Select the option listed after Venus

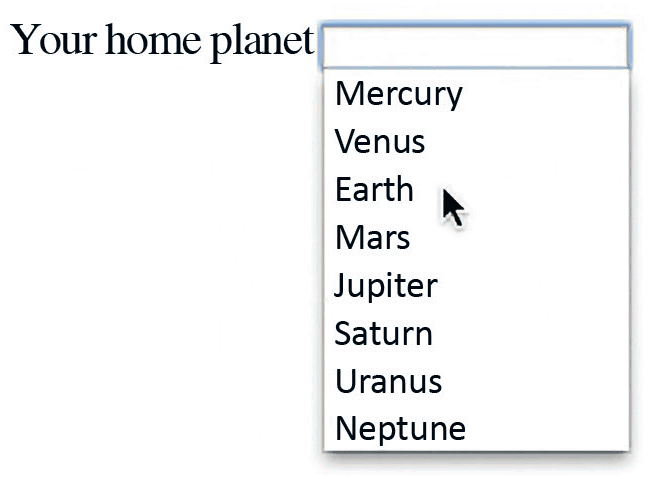point(374,189)
